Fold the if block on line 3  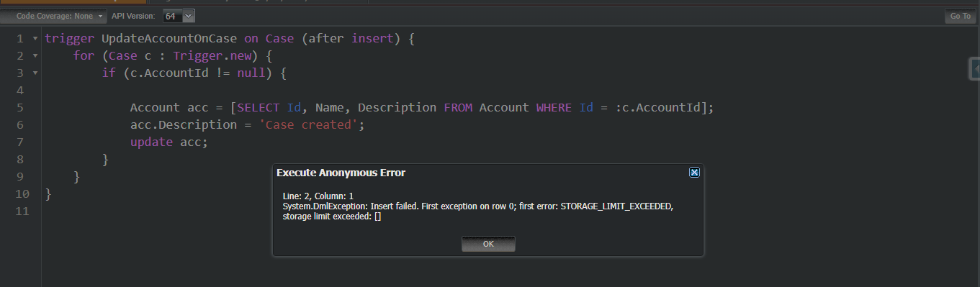[35, 73]
